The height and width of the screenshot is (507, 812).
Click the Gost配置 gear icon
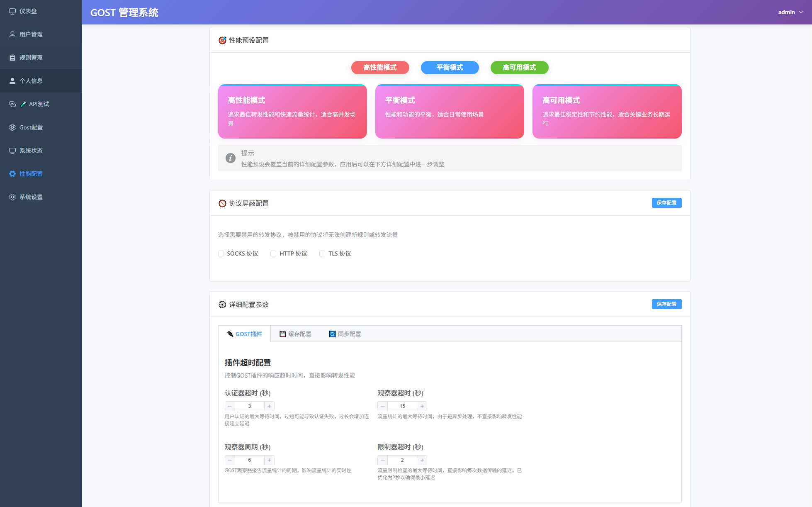(12, 127)
